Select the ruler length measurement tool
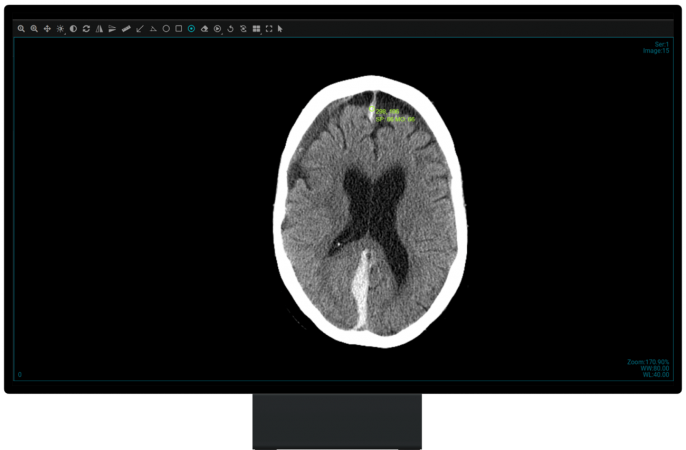Screen dimensions: 686x450 (126, 29)
